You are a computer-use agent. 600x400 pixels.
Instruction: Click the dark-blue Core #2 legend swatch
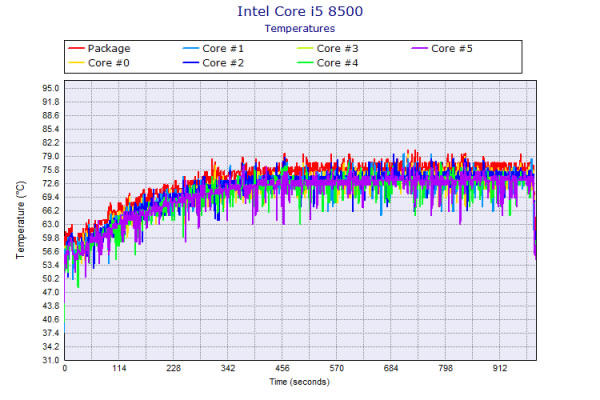coord(191,63)
